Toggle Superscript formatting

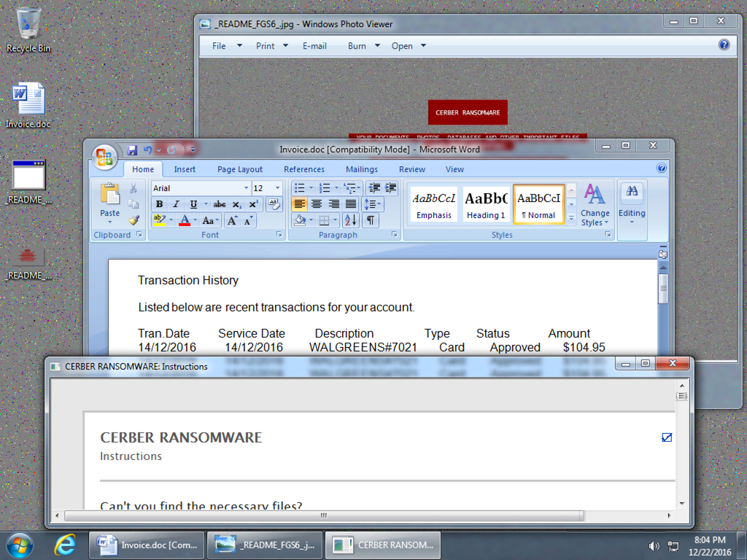tap(253, 204)
